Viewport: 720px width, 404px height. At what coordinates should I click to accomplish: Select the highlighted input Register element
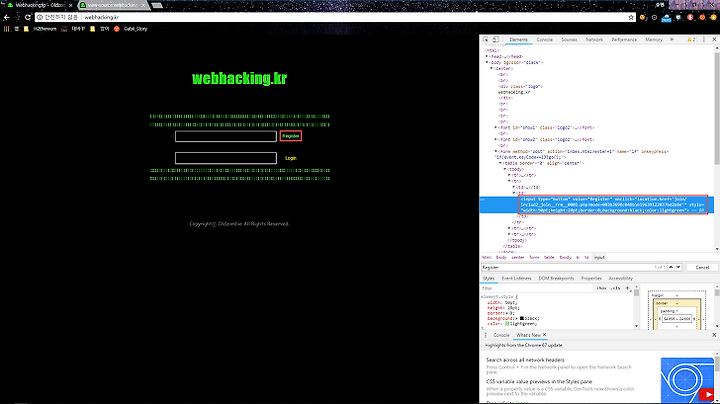click(613, 205)
